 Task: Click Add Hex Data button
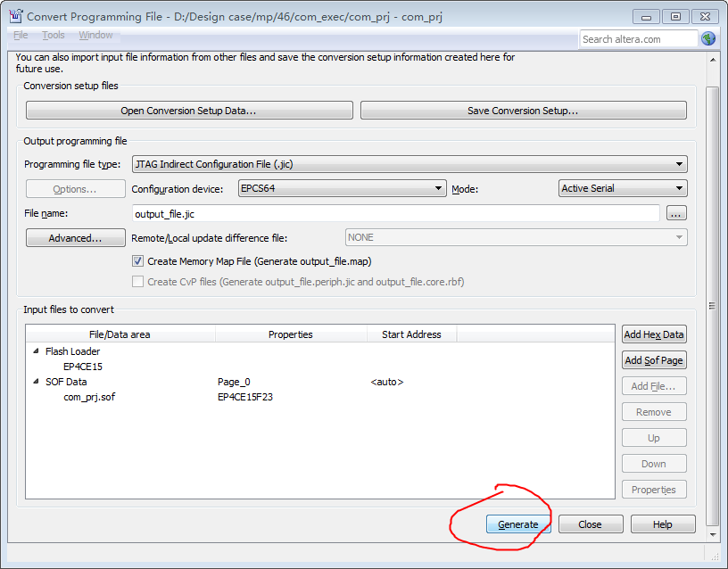pos(654,334)
